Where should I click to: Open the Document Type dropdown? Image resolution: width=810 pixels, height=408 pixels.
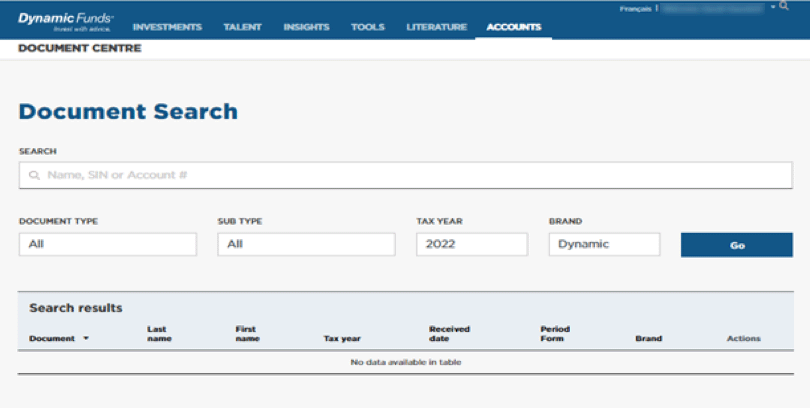click(108, 244)
